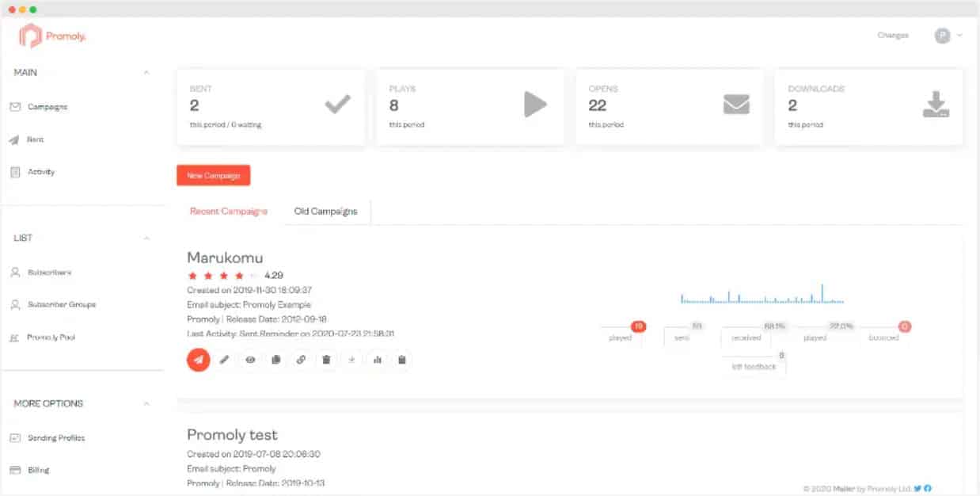Select the Recent Campaigns tab
The height and width of the screenshot is (496, 980).
click(229, 212)
